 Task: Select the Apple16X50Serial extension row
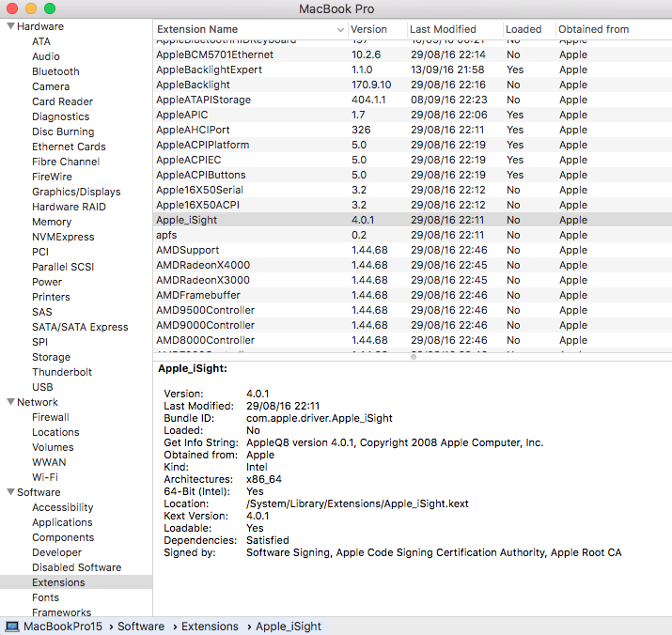click(413, 190)
